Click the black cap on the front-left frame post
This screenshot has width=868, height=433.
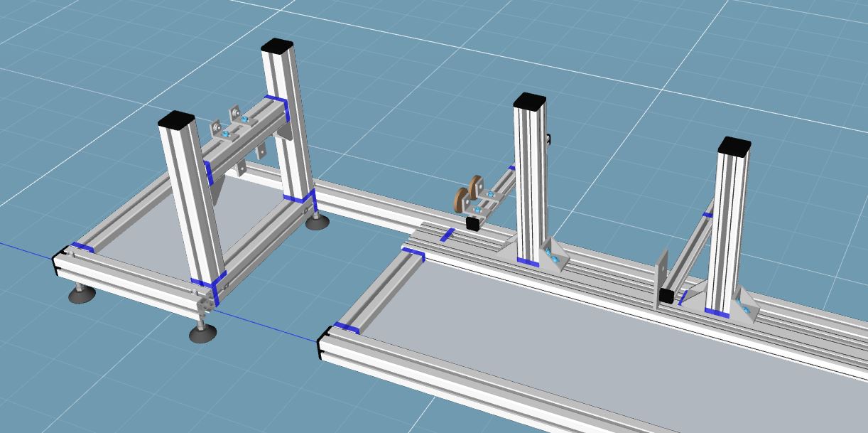tap(176, 119)
